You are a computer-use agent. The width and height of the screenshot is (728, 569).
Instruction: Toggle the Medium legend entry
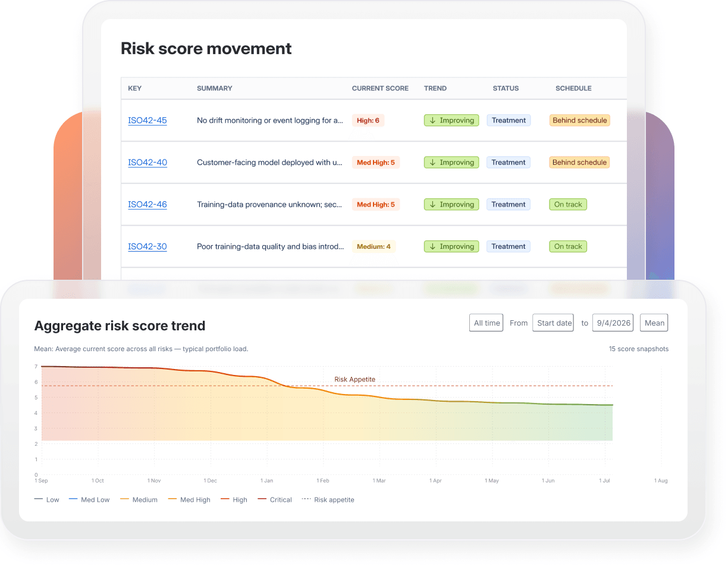tap(139, 500)
